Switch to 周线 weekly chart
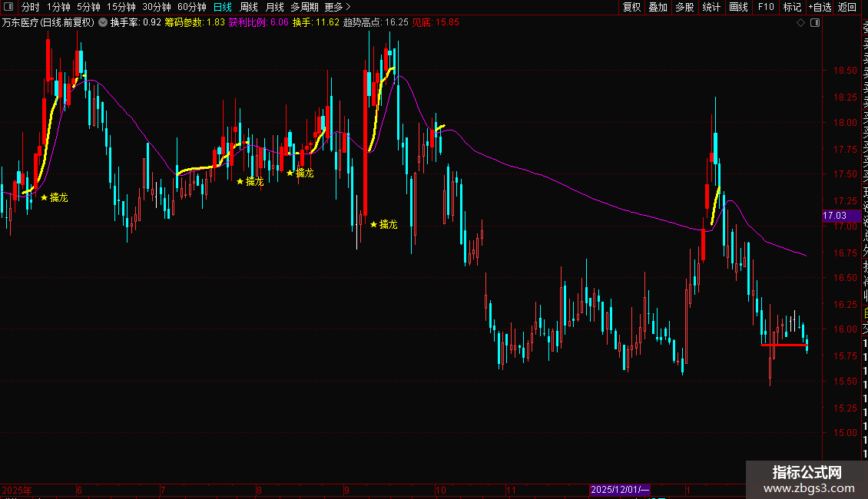 point(249,7)
